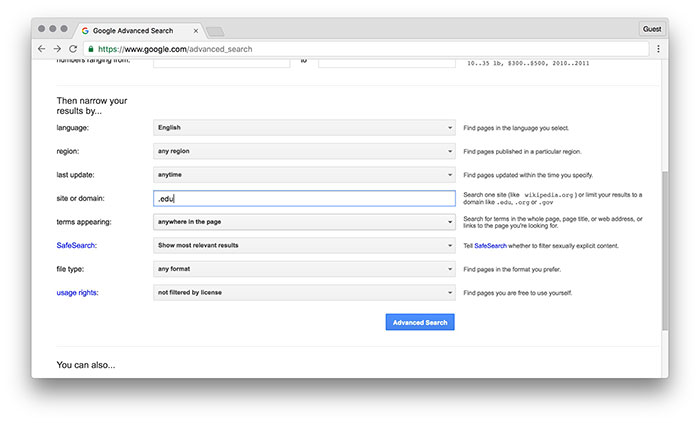Open the SafeSearch results dropdown
This screenshot has width=700, height=423.
[304, 245]
